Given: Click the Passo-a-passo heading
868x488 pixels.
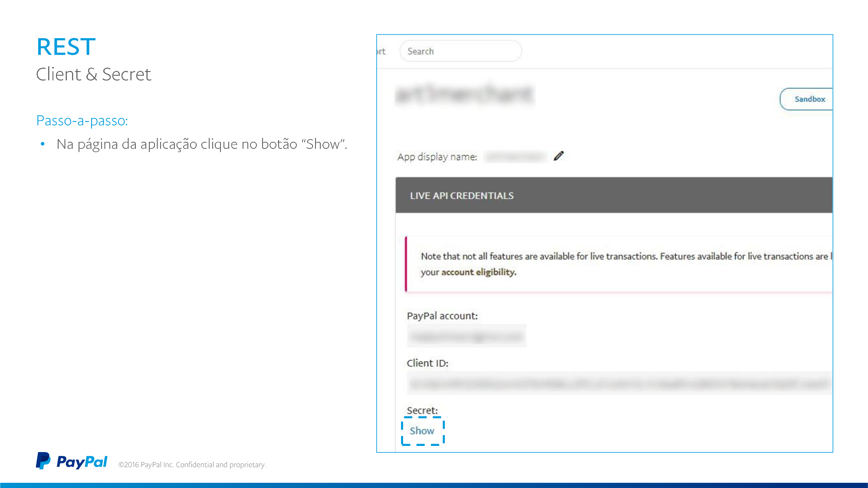Looking at the screenshot, I should coord(82,121).
